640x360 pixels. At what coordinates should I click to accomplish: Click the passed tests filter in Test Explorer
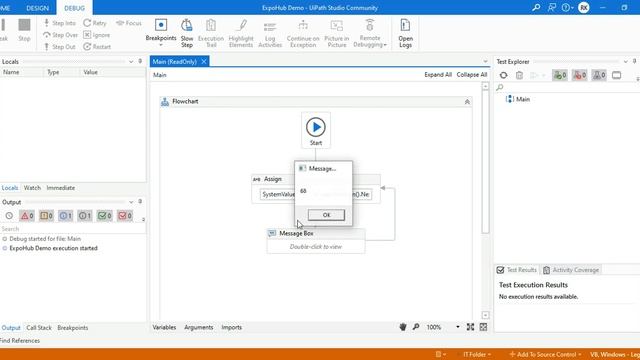560,75
